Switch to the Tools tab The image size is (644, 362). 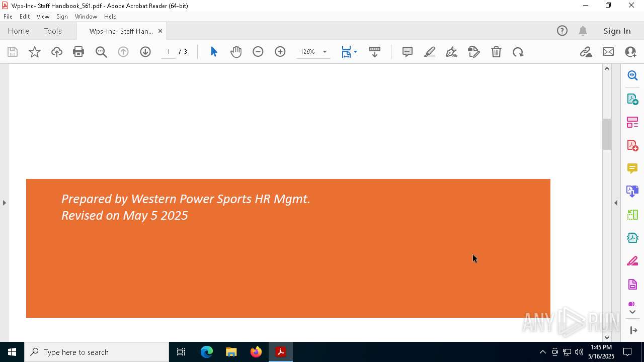click(53, 31)
